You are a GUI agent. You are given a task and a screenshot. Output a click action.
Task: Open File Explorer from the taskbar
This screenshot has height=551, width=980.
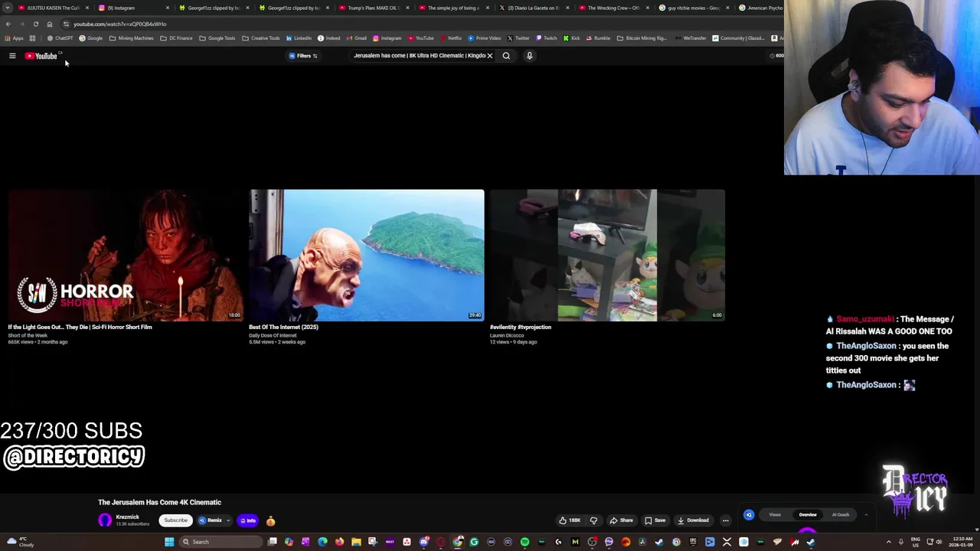point(356,542)
